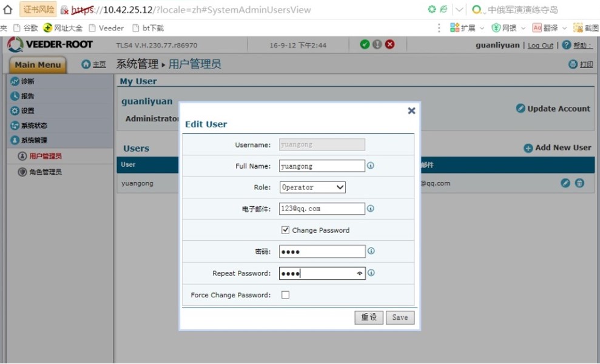
Task: Enable the Force Change Password checkbox
Action: (285, 295)
